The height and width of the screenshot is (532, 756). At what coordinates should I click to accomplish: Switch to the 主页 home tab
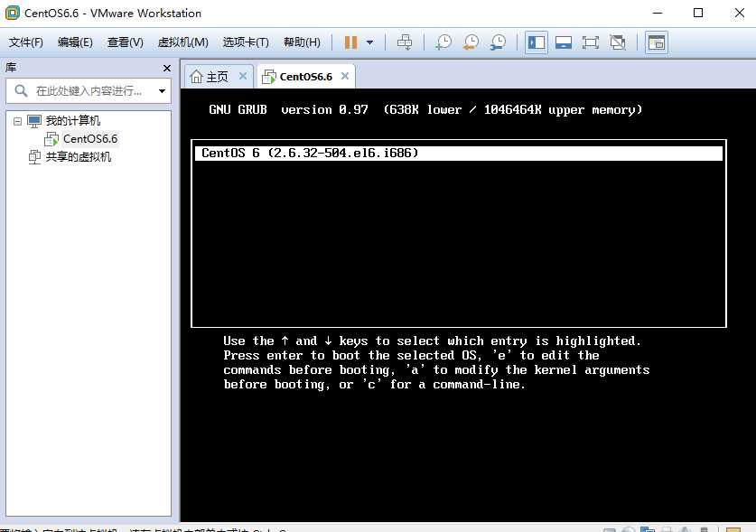217,77
